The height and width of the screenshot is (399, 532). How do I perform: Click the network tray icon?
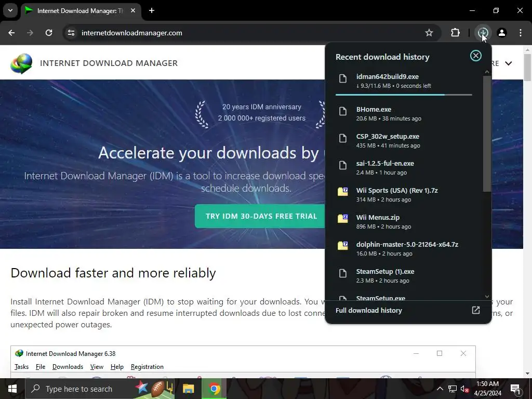[x=453, y=389]
